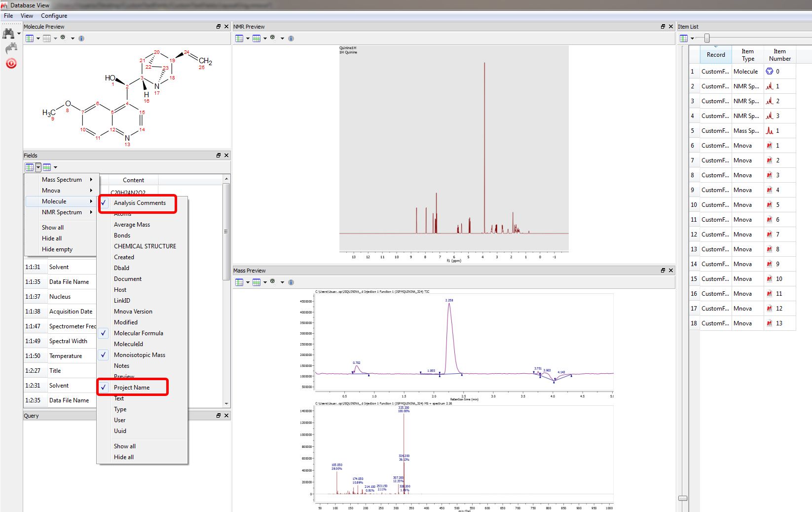This screenshot has height=512, width=812.
Task: Click Molecule Preview eye view icon
Action: point(63,38)
